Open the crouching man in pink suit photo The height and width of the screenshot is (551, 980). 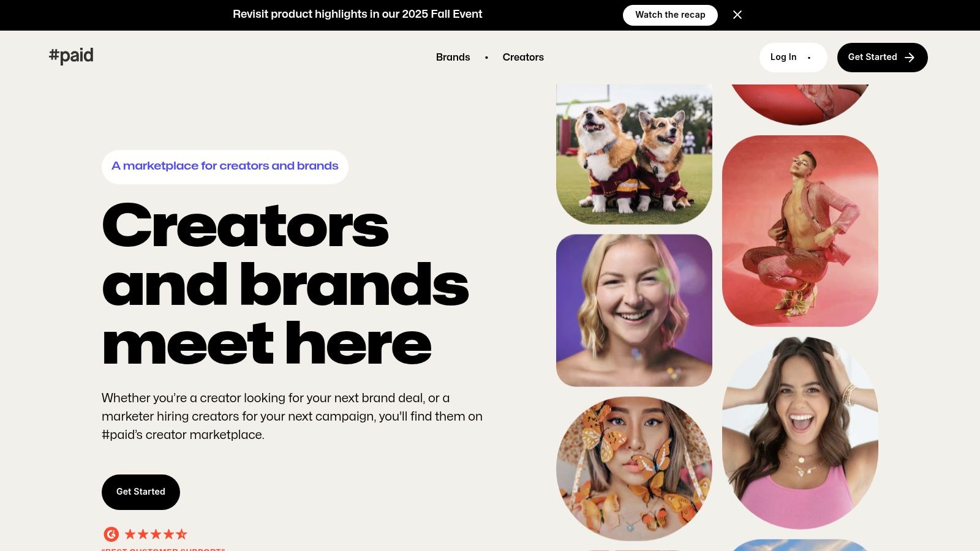pyautogui.click(x=800, y=231)
